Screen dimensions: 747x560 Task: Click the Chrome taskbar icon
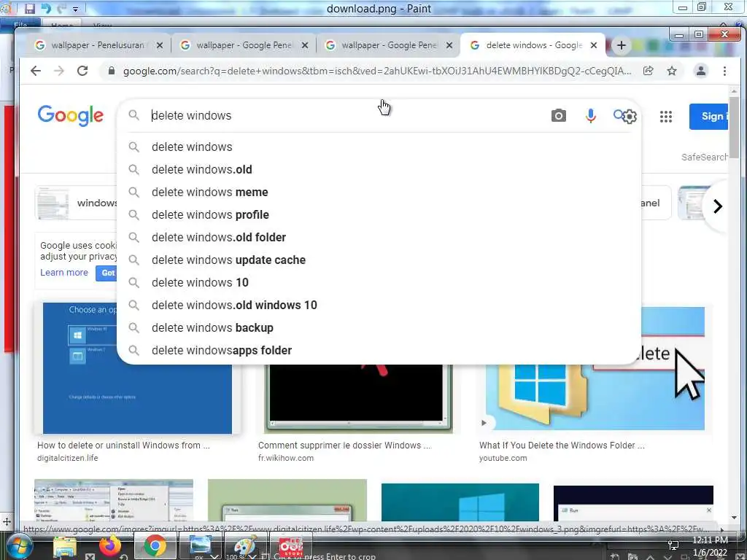155,546
